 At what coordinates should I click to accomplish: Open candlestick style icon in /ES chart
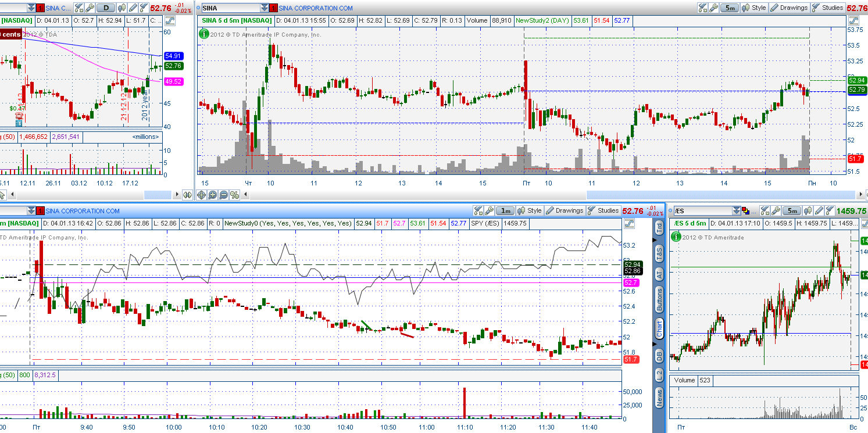pos(808,211)
